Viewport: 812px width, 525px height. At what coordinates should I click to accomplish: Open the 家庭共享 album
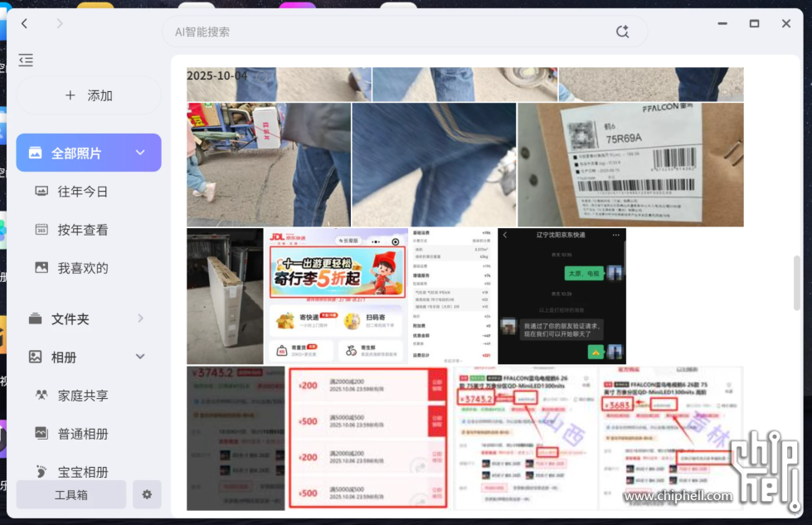(83, 396)
